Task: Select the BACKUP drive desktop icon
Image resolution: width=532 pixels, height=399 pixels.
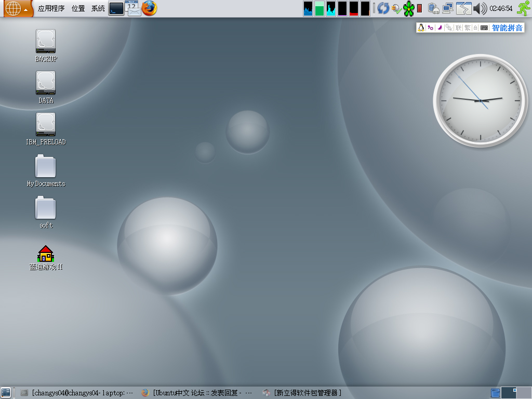Action: [46, 46]
